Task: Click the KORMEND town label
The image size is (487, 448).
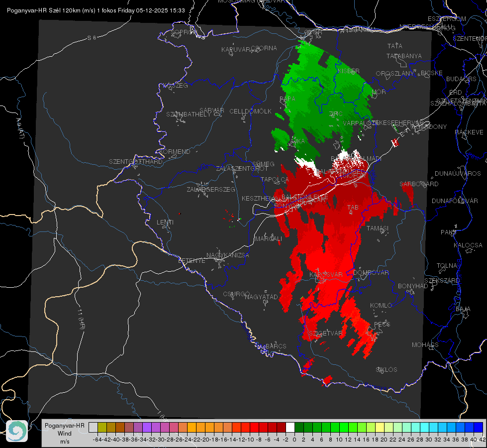Action: 175,152
